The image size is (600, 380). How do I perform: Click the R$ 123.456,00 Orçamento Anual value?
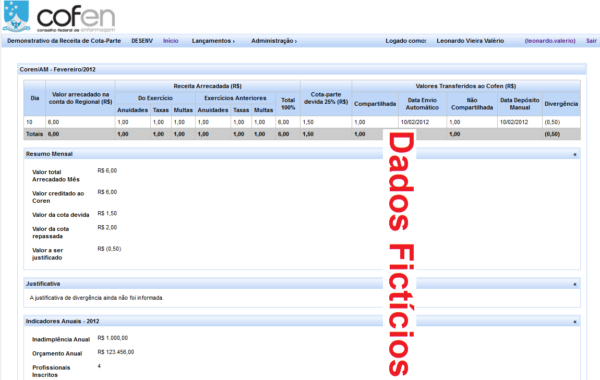(x=116, y=352)
